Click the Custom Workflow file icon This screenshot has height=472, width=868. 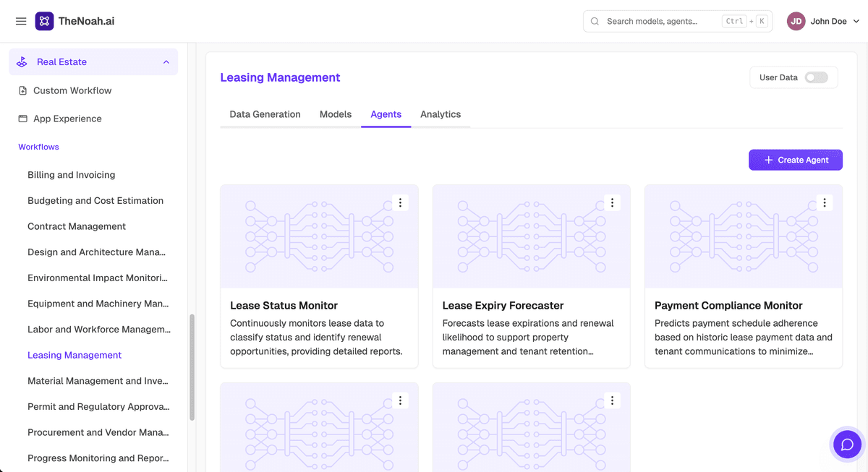pyautogui.click(x=22, y=90)
